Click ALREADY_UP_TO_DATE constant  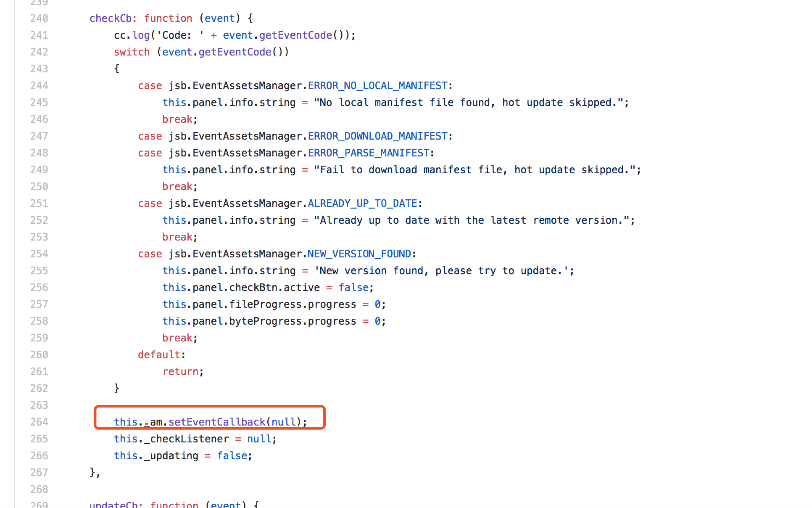point(362,204)
